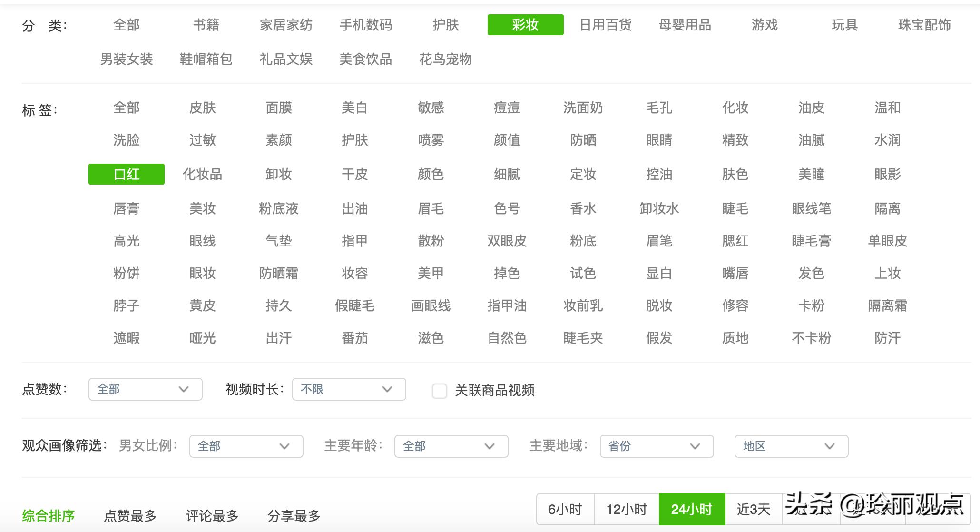980x532 pixels.
Task: Pick the 妆前乳 tag
Action: pos(583,305)
